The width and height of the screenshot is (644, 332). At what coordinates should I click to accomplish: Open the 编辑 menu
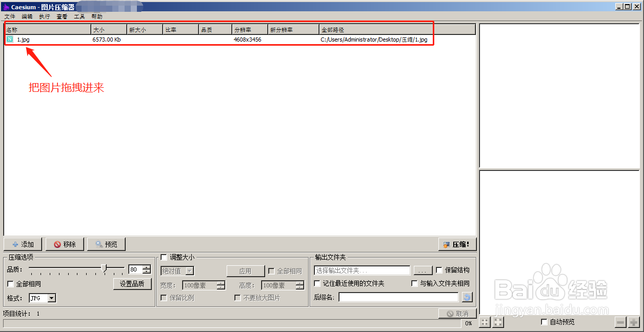pyautogui.click(x=27, y=16)
